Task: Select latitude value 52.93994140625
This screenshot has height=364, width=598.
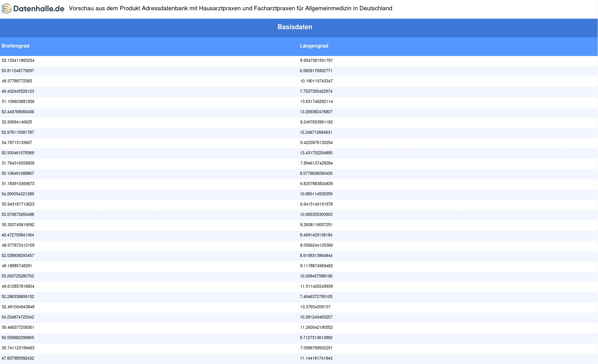Action: 17,122
